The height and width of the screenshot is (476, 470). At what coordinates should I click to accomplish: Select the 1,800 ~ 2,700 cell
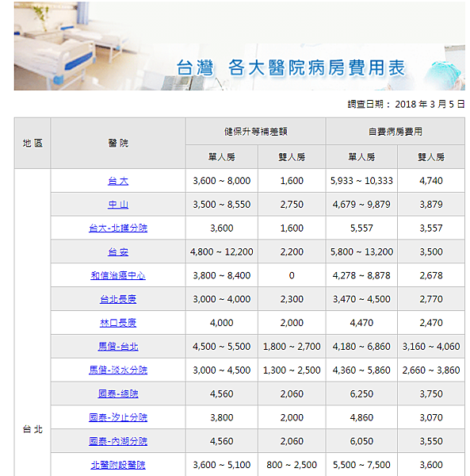tap(292, 347)
